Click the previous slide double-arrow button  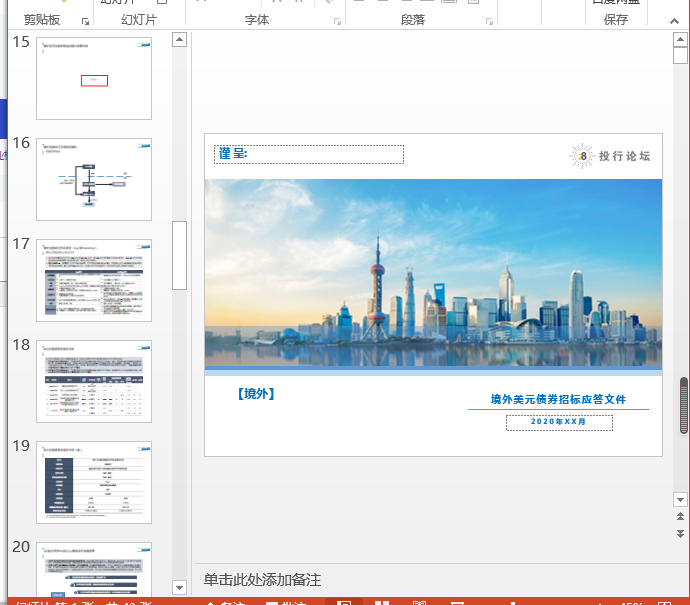(x=680, y=516)
